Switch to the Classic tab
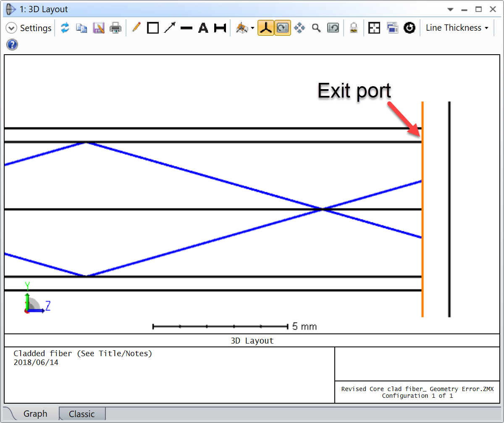 81,414
